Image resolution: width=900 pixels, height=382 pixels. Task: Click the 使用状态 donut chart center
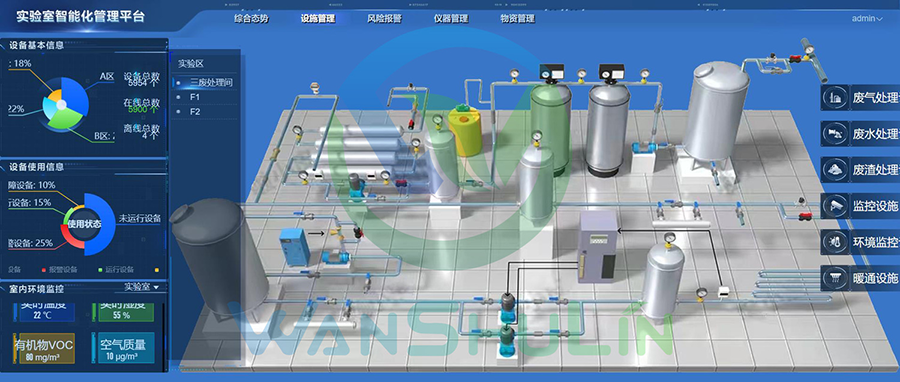[84, 224]
